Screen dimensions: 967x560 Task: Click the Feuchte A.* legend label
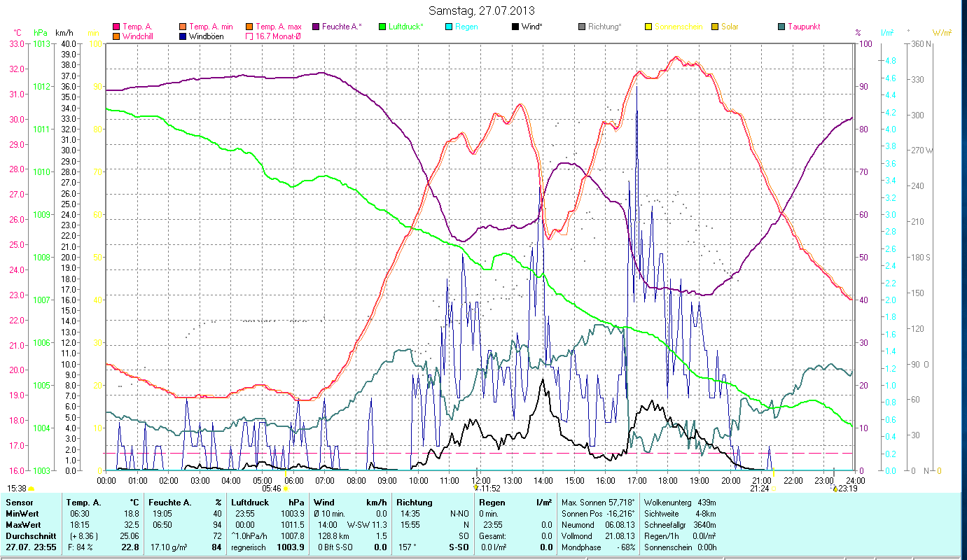(342, 27)
